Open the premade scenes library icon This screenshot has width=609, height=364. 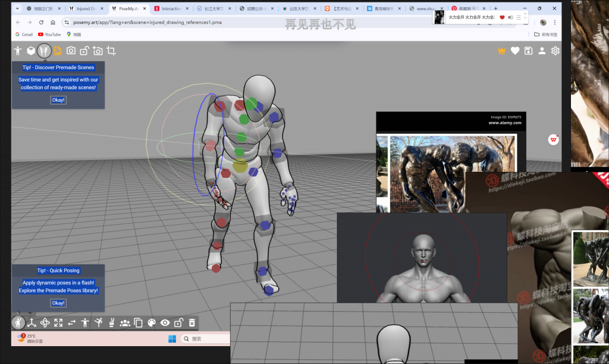coord(44,51)
